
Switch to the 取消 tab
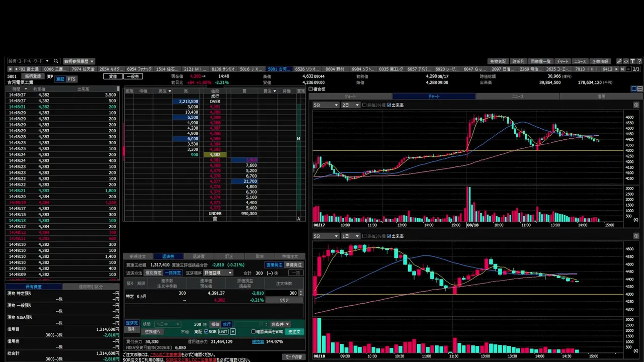coord(260,256)
